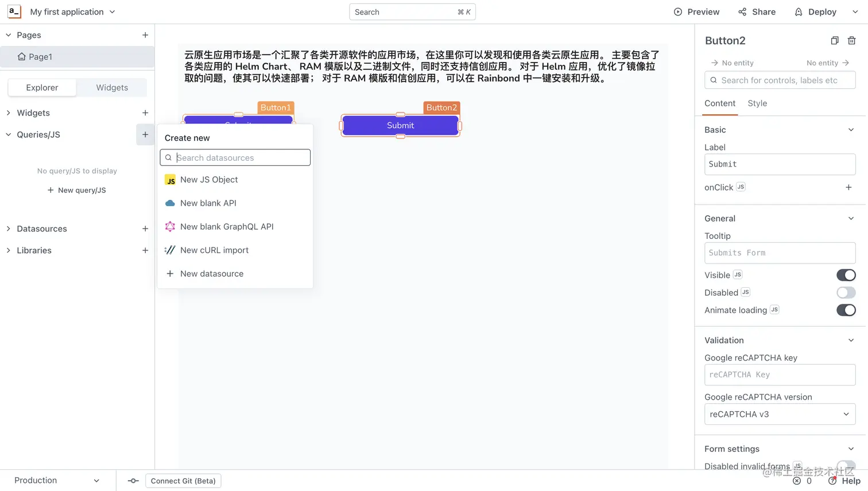The width and height of the screenshot is (868, 491).
Task: Click the Queries/JS plus icon
Action: point(145,134)
